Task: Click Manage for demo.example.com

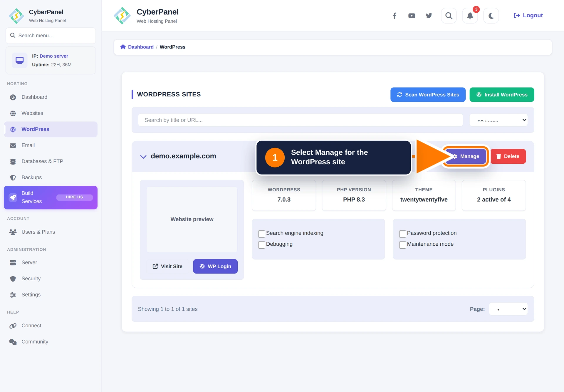Action: click(x=466, y=156)
